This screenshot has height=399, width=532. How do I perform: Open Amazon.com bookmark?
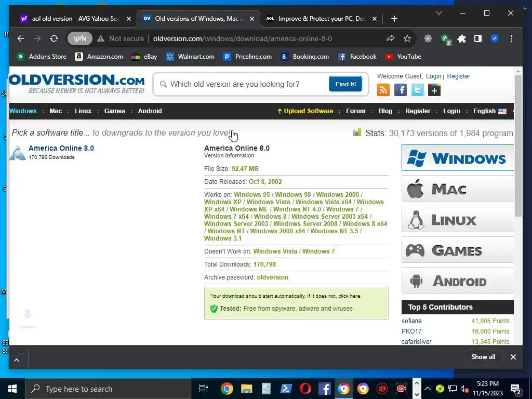(99, 57)
